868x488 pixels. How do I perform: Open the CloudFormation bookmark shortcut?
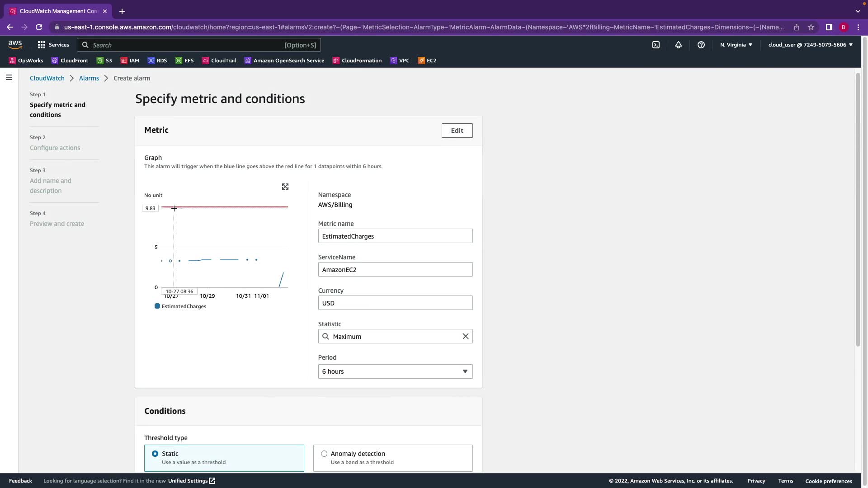pyautogui.click(x=357, y=61)
